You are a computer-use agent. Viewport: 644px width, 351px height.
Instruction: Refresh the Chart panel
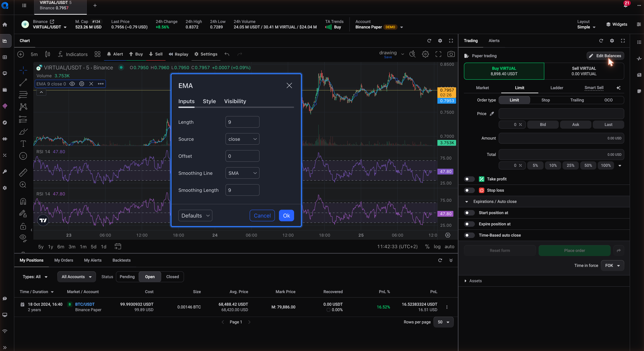tap(429, 41)
